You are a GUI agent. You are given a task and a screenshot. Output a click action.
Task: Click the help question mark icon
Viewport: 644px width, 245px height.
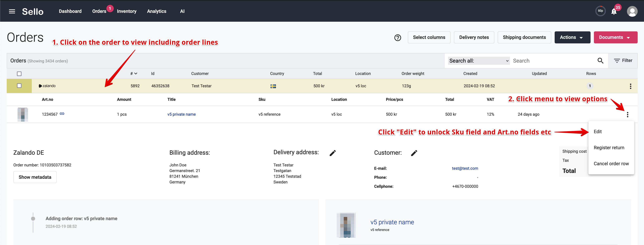[x=397, y=37]
